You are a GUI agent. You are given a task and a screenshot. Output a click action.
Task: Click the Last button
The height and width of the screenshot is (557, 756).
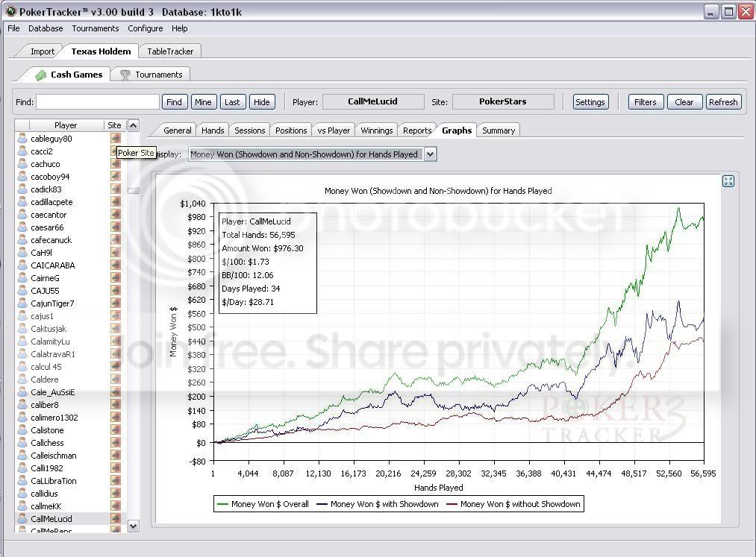232,101
